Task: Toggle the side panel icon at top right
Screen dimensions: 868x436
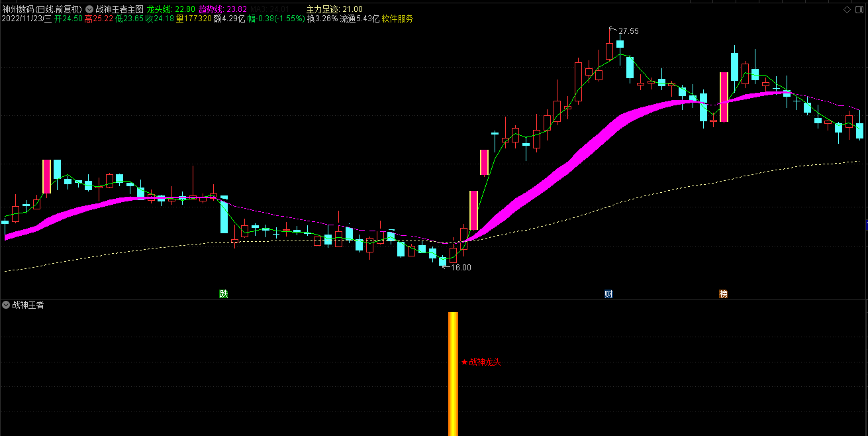Action: 859,9
